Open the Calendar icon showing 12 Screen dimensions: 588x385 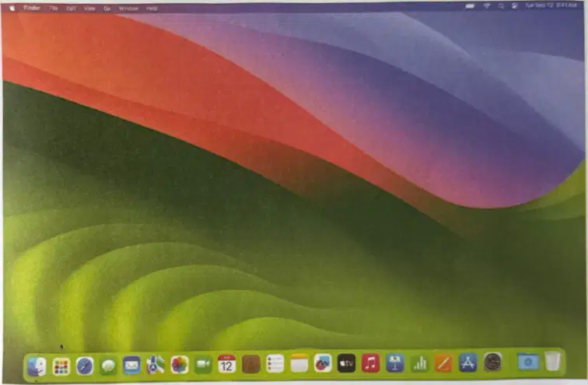tap(227, 364)
